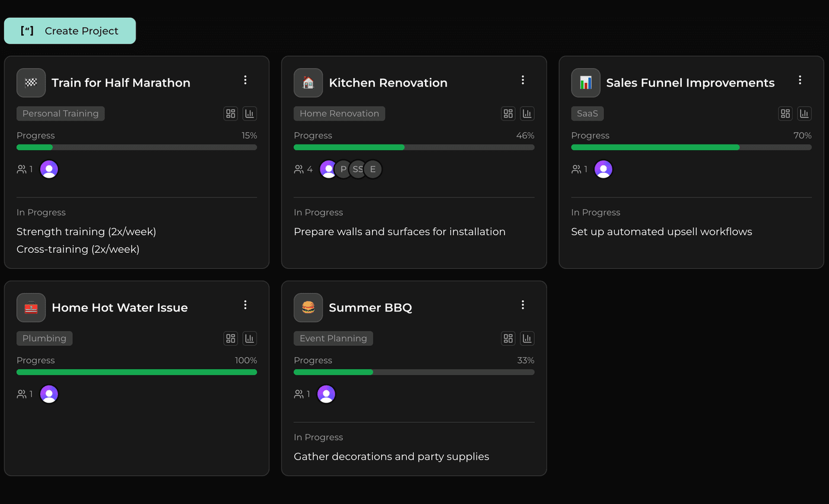
Task: Click In Progress label on Sales Funnel card
Action: point(596,213)
